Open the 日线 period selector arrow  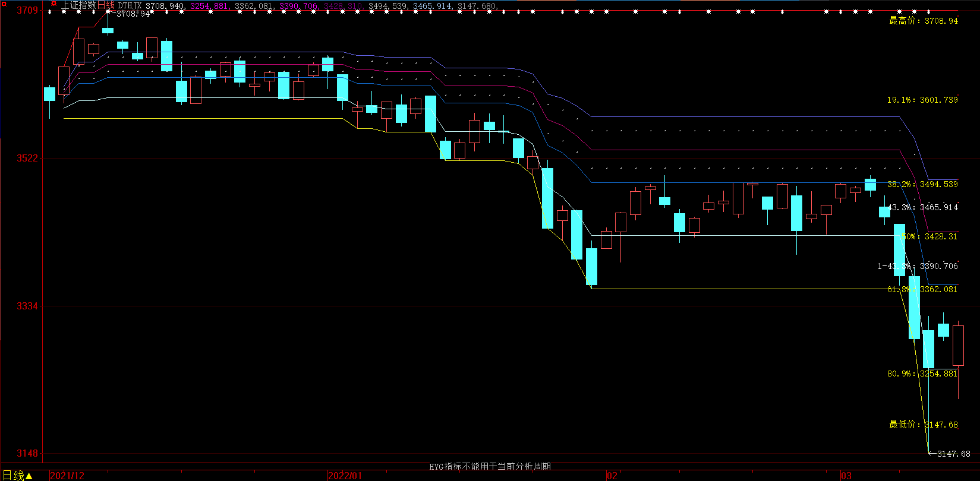point(29,476)
